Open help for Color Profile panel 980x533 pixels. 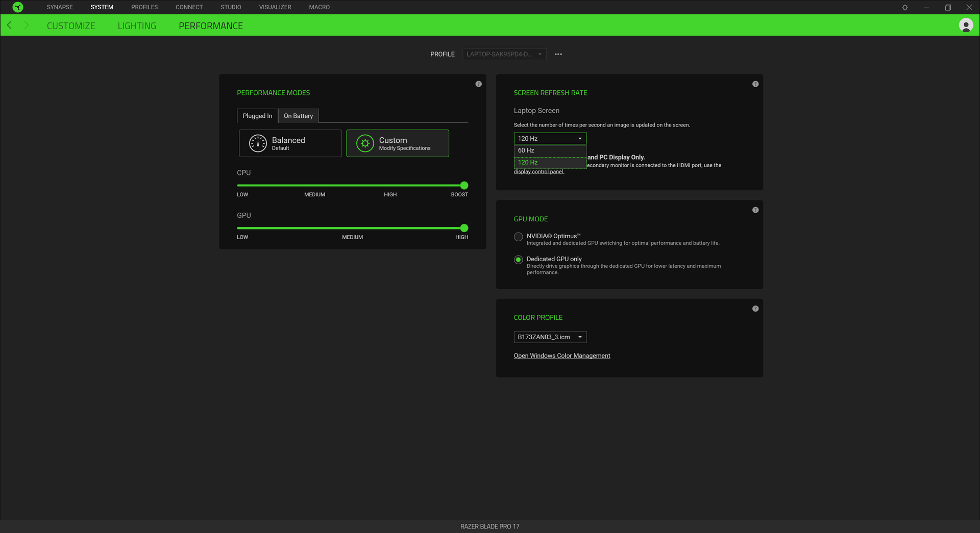[x=755, y=309]
